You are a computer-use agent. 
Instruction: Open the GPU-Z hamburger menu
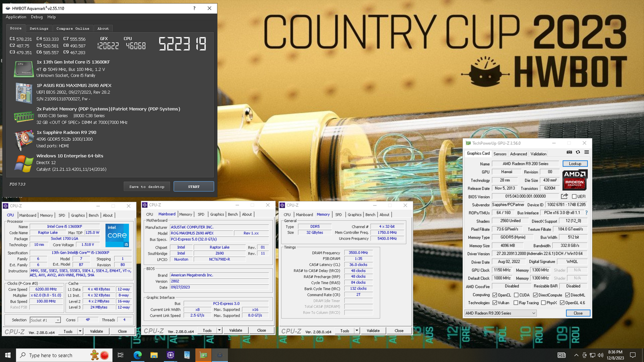587,152
